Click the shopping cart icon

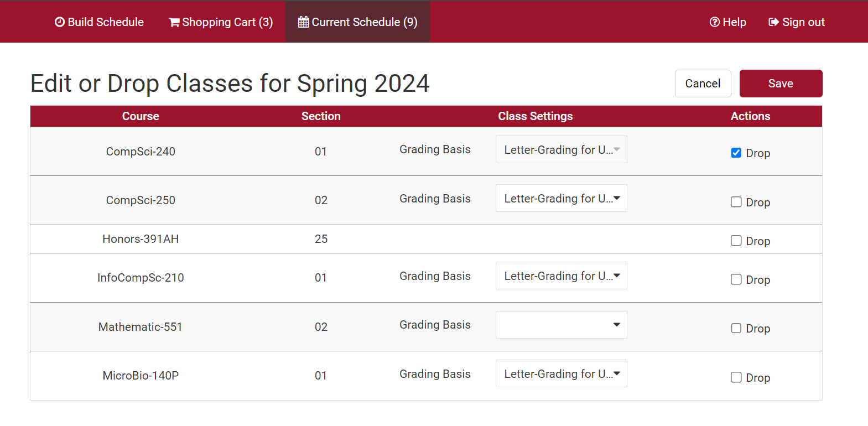pyautogui.click(x=174, y=22)
